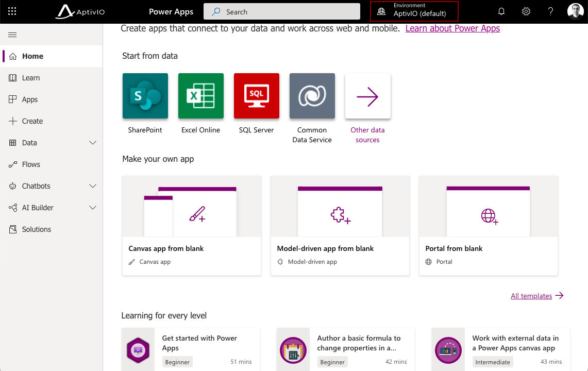
Task: Follow the Learn about Power Apps link
Action: tap(452, 28)
